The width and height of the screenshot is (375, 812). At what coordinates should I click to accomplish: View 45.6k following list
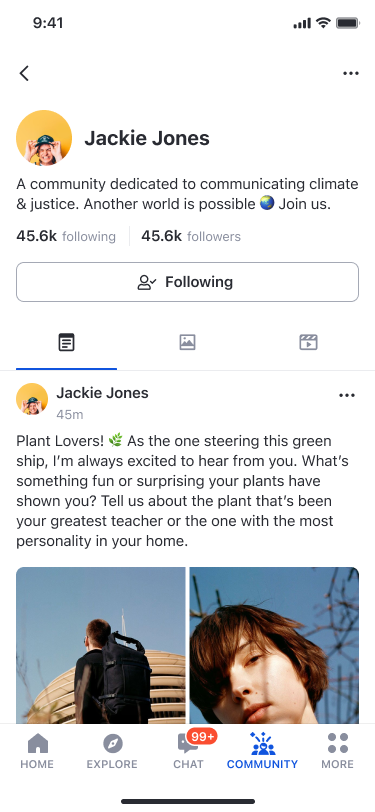[x=66, y=237]
